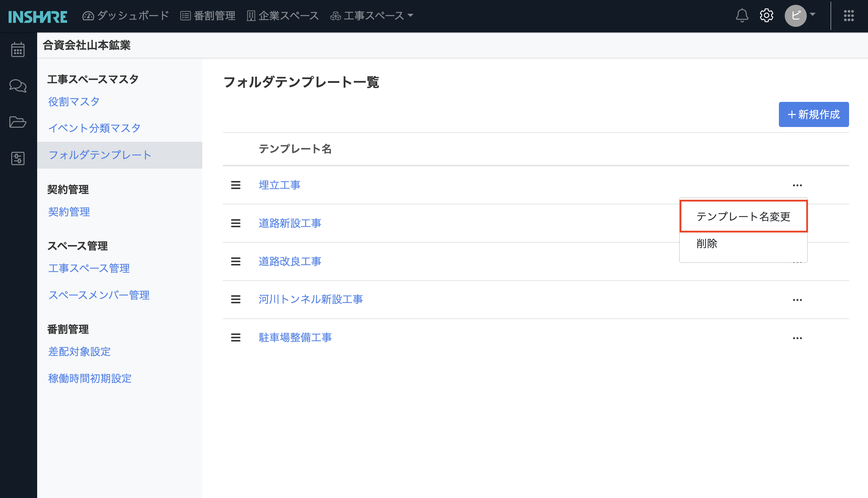The image size is (868, 498).
Task: Expand the user avatar ピ dropdown
Action: (800, 15)
